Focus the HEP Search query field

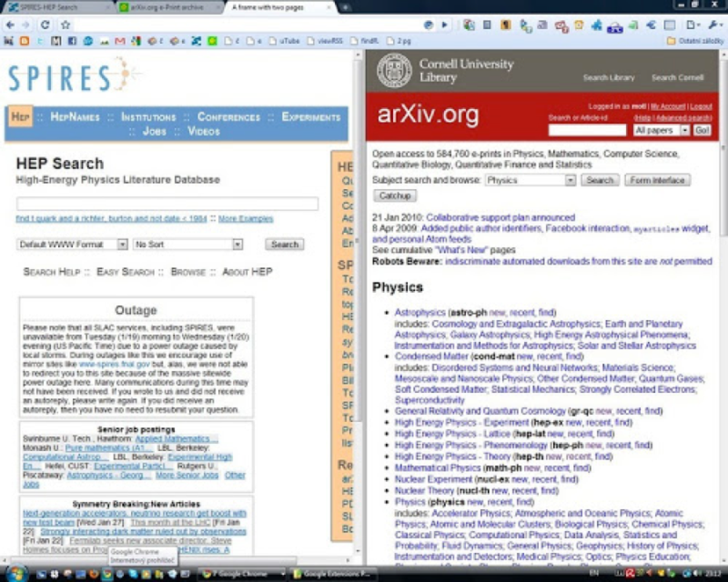(x=167, y=204)
